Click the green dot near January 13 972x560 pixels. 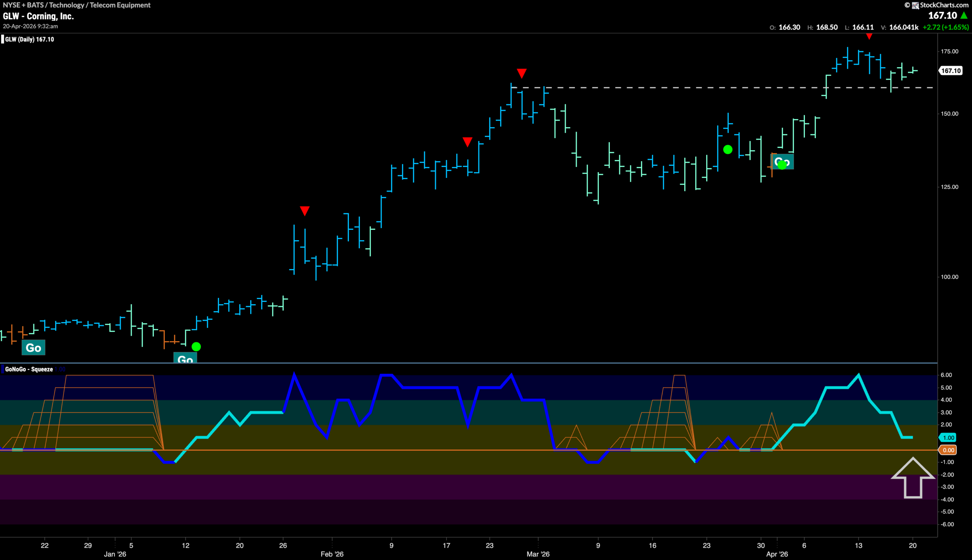[196, 346]
